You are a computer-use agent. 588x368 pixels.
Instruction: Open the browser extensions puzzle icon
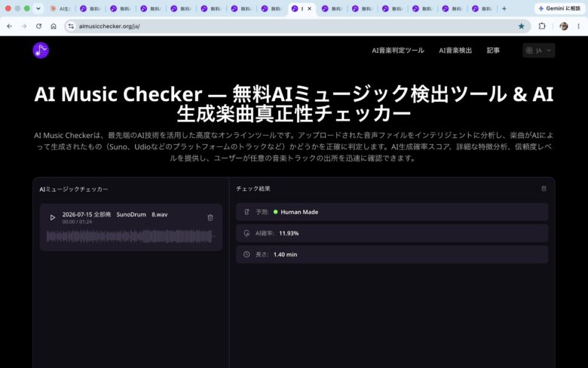542,26
